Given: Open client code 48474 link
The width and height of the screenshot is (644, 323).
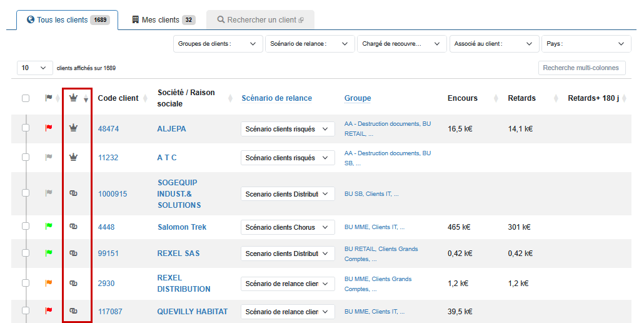Looking at the screenshot, I should pos(108,128).
